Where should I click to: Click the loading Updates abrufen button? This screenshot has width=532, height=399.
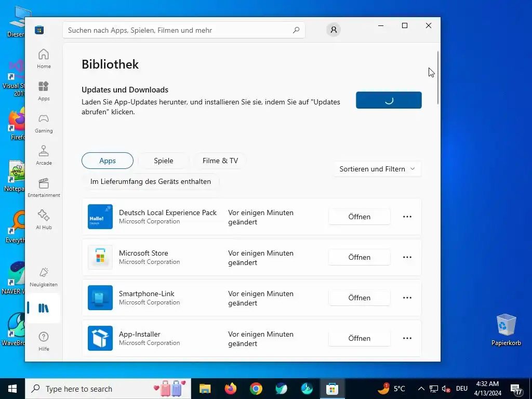[x=389, y=100]
